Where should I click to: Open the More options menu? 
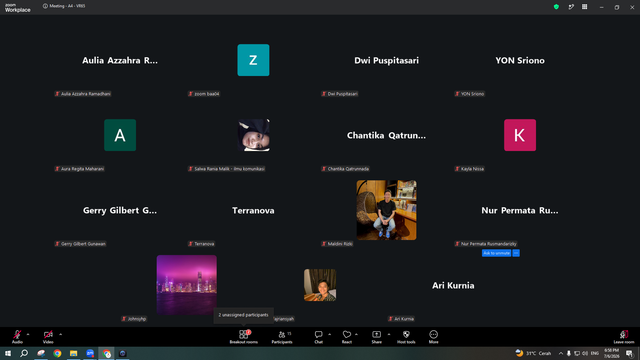click(433, 336)
